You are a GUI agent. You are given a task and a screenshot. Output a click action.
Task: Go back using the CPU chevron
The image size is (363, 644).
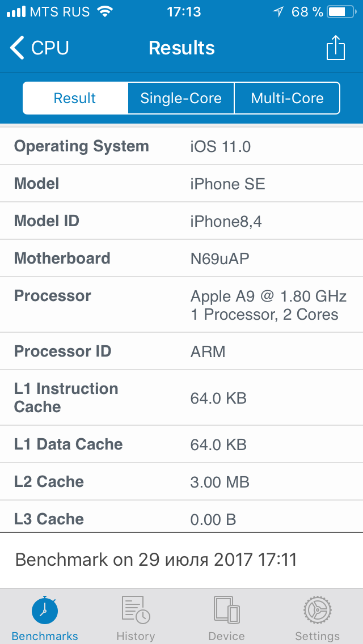coord(17,48)
